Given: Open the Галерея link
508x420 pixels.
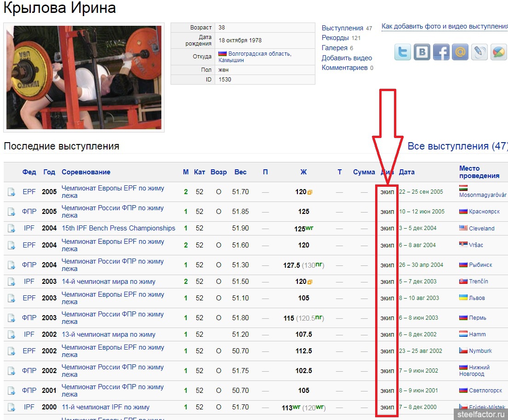Looking at the screenshot, I should pyautogui.click(x=334, y=48).
